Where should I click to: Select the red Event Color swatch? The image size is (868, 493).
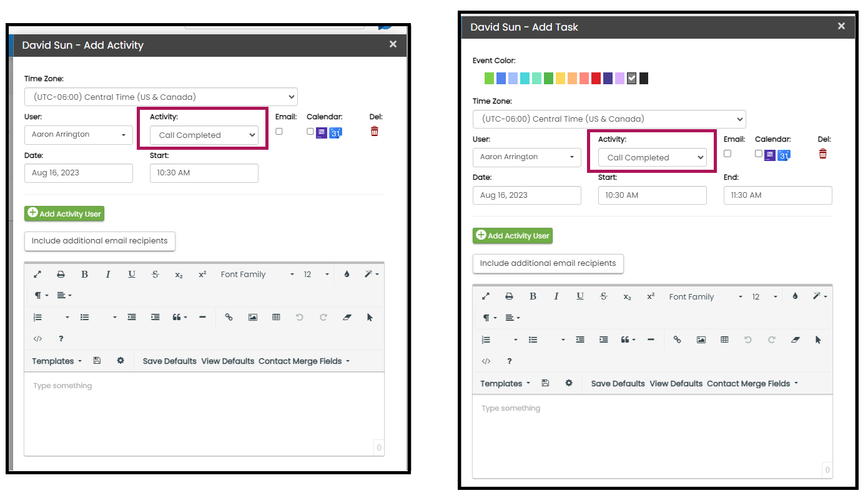[x=596, y=78]
